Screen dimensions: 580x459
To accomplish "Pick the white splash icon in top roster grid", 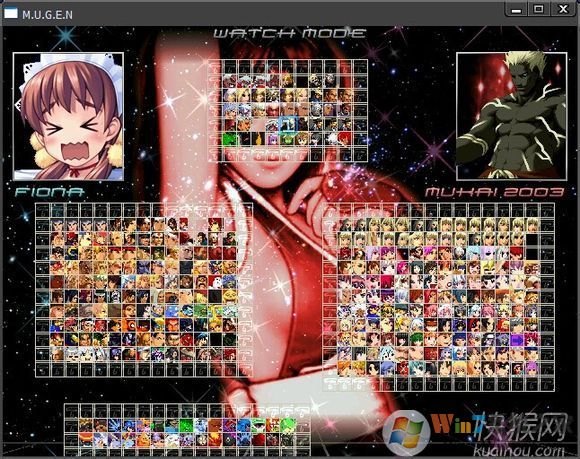I will [331, 139].
